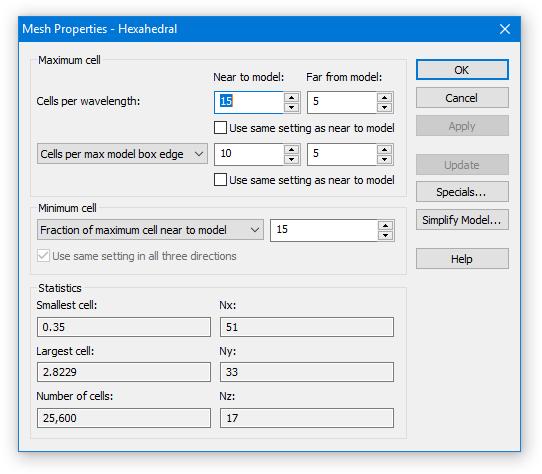Decrease the minimum cell fraction value
Screen dimensions: 542x474
click(385, 235)
